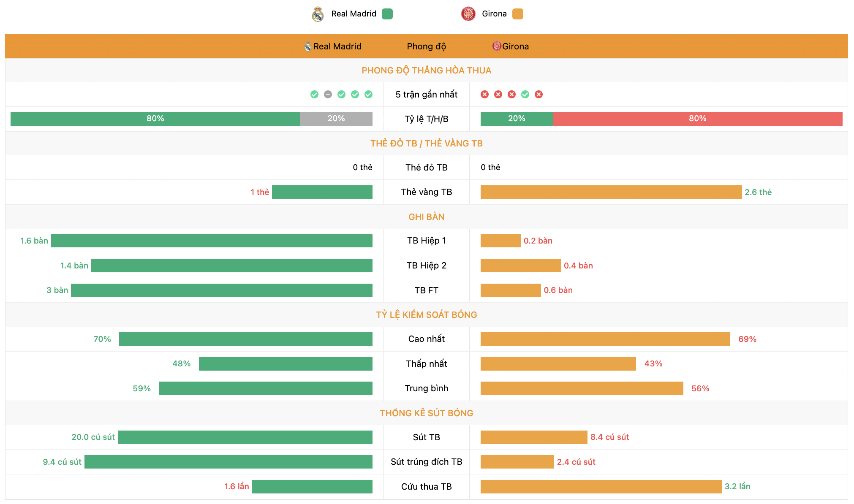Viewport: 854px width, 504px height.
Task: Click the THẺ ĐỎ TB / THẺ VÀNG TB heading
Action: point(426,144)
